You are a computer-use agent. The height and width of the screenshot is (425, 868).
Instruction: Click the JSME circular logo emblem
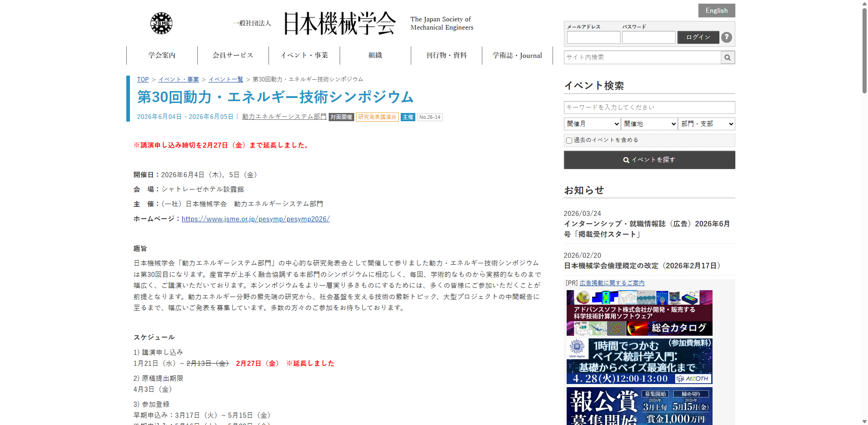(x=162, y=23)
